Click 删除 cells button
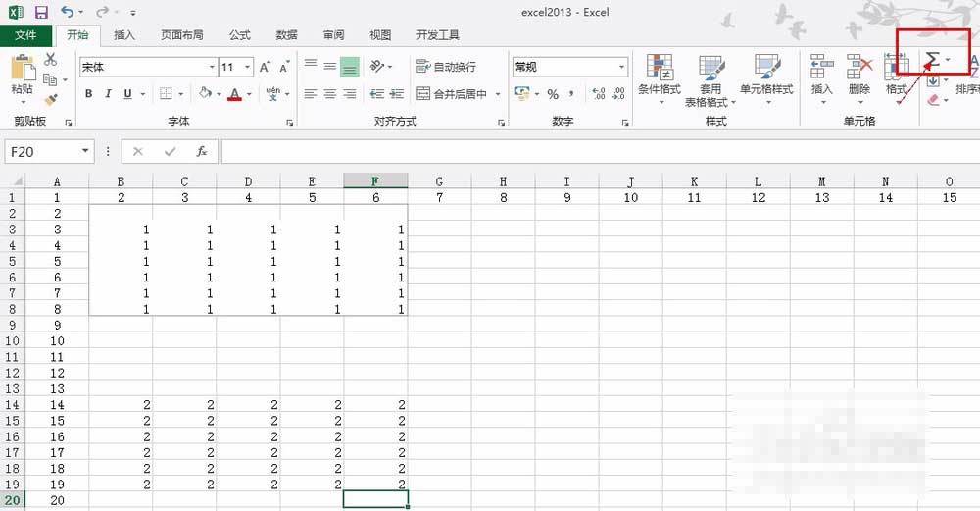980x511 pixels. [859, 78]
